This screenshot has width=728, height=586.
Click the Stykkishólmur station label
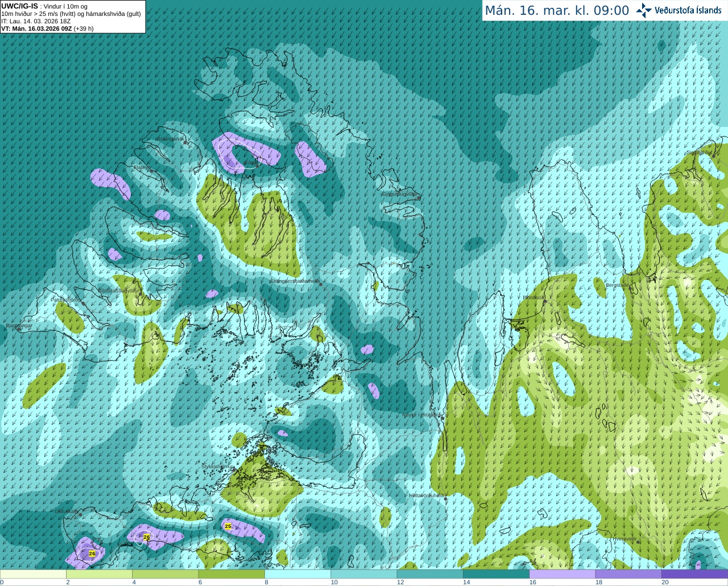point(217,466)
